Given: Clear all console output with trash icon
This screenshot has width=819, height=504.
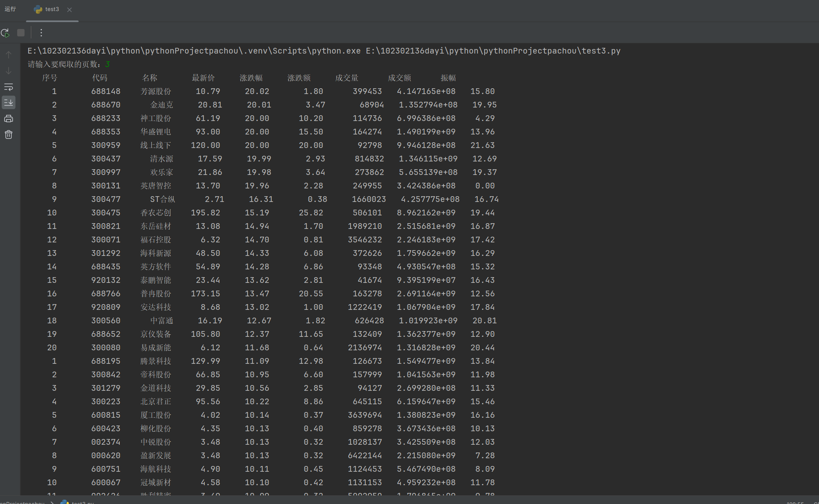Looking at the screenshot, I should coord(9,134).
